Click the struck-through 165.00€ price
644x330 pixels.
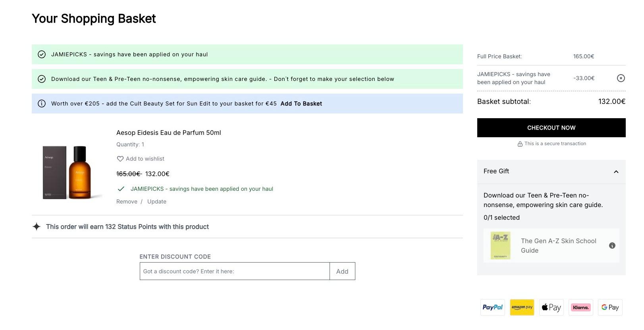[x=129, y=174]
